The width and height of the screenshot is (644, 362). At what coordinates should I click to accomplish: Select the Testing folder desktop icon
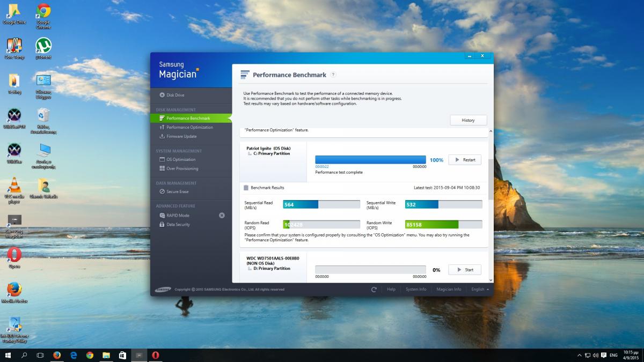(14, 84)
